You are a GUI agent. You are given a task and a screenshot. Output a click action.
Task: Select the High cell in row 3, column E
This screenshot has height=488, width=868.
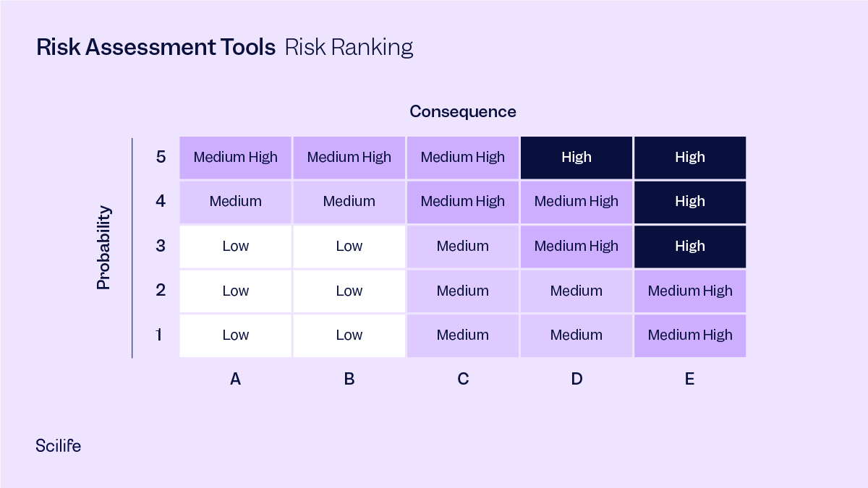[x=690, y=247]
